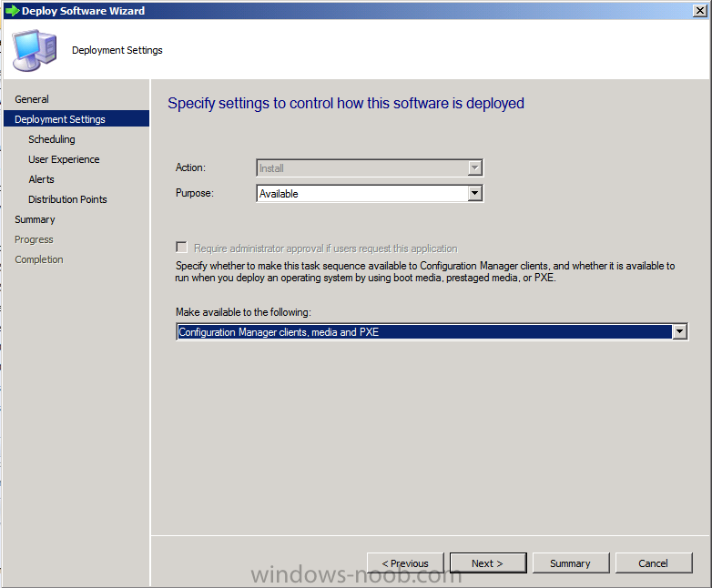This screenshot has height=588, width=712.
Task: Open the Action dropdown showing Install
Action: (x=473, y=168)
